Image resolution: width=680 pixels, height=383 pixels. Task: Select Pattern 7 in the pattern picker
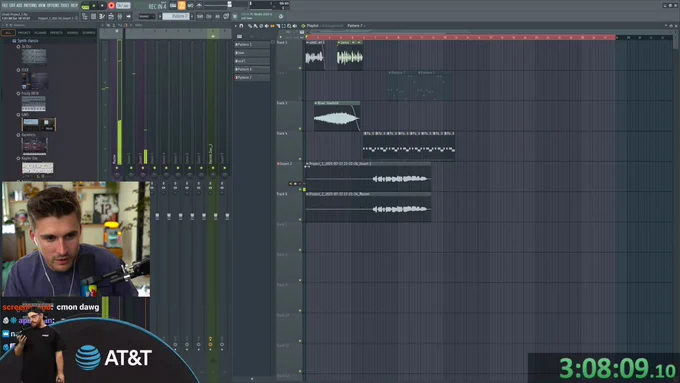point(252,78)
